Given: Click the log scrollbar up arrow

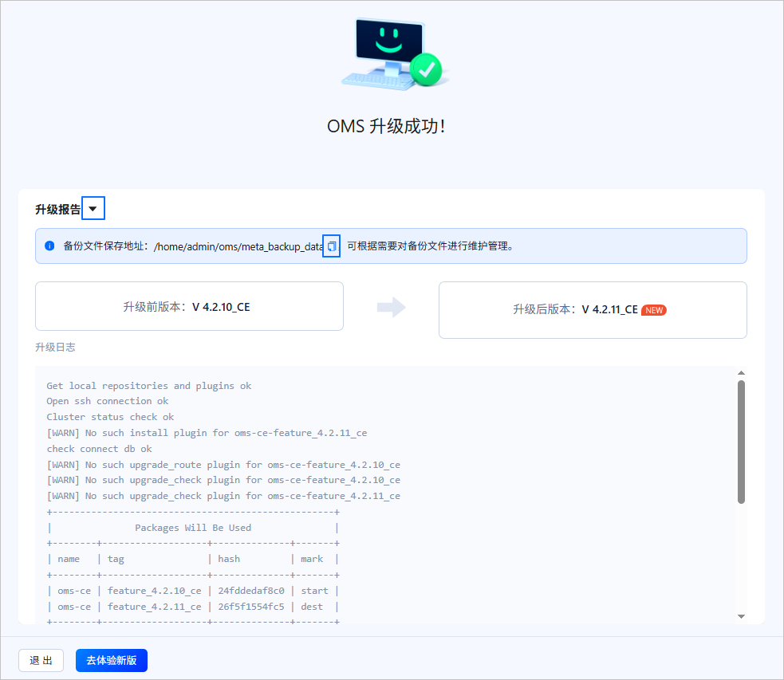Looking at the screenshot, I should pos(741,373).
